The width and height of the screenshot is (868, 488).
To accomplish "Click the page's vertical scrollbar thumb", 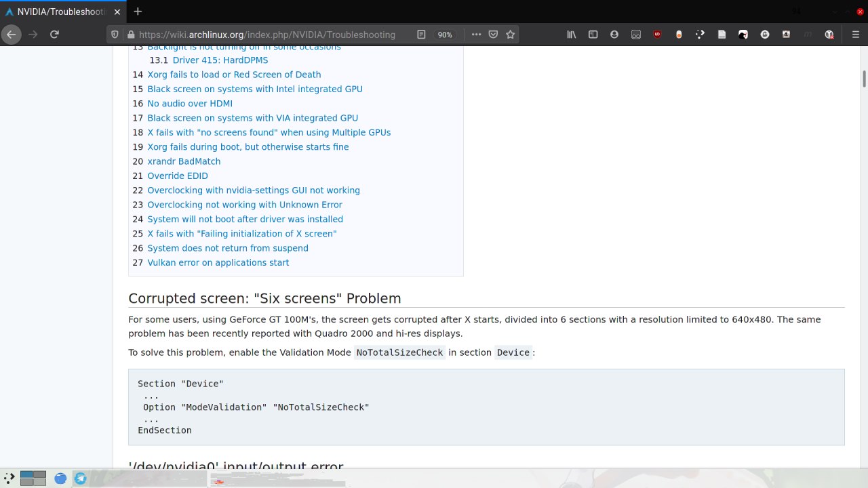I will [x=864, y=79].
